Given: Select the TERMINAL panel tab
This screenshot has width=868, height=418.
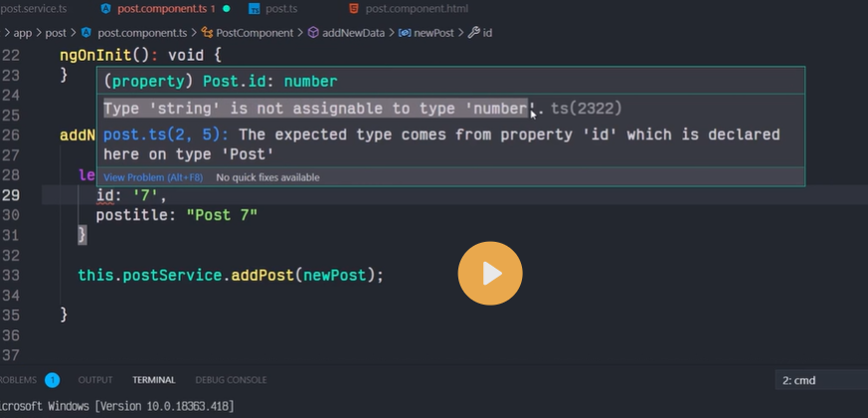Looking at the screenshot, I should [154, 380].
